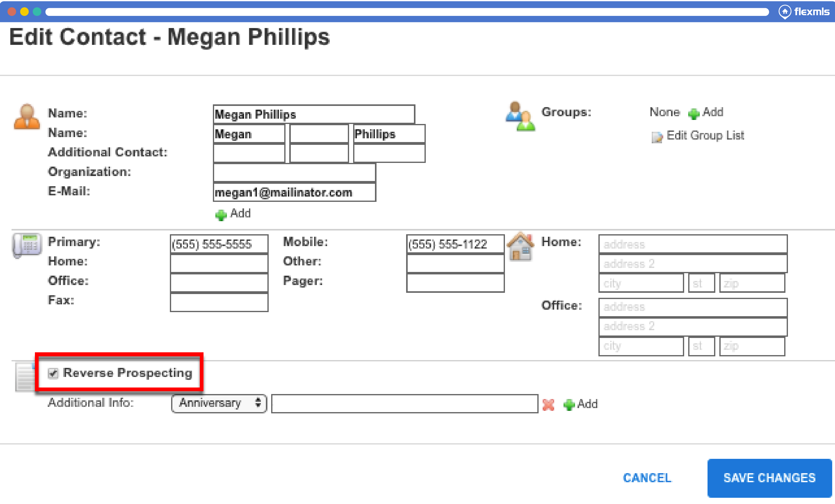Image resolution: width=835 pixels, height=504 pixels.
Task: Click the orange contact person icon
Action: coord(27,117)
